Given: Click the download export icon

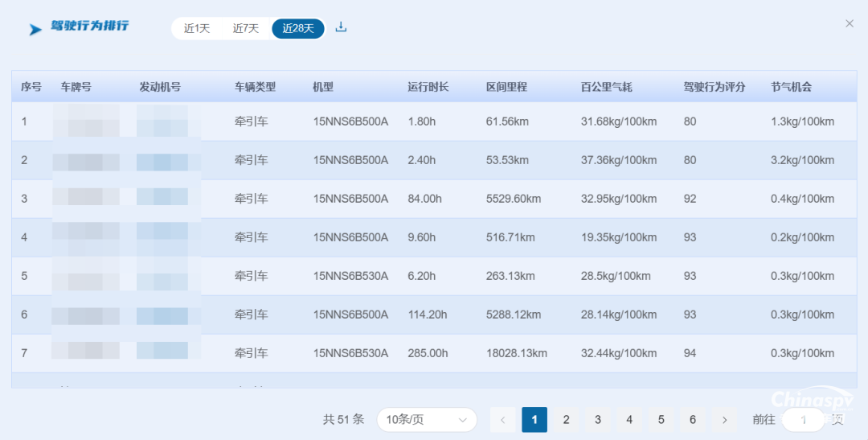Looking at the screenshot, I should click(341, 27).
